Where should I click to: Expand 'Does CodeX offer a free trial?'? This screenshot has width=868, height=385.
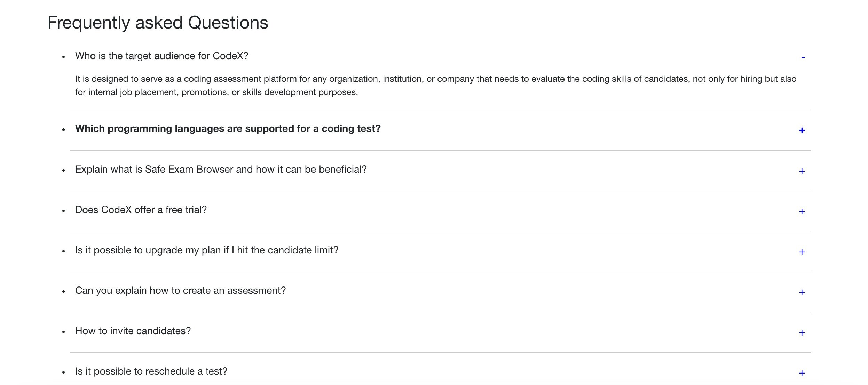click(x=141, y=210)
